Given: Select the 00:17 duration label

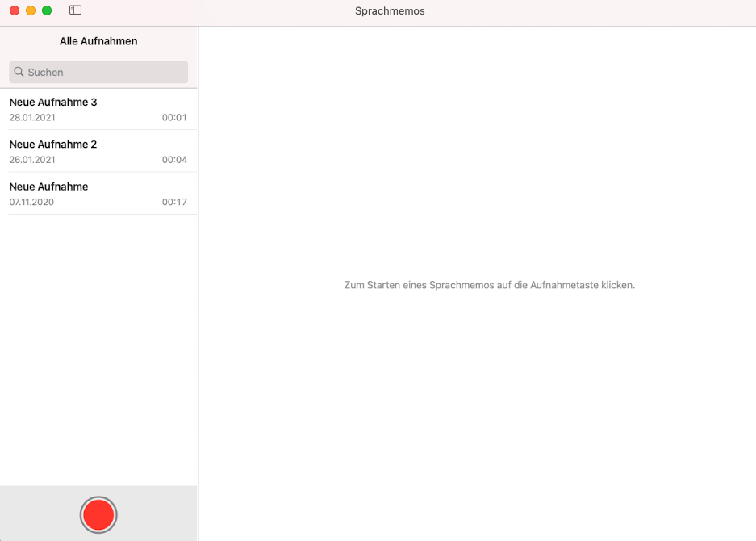Looking at the screenshot, I should click(174, 202).
